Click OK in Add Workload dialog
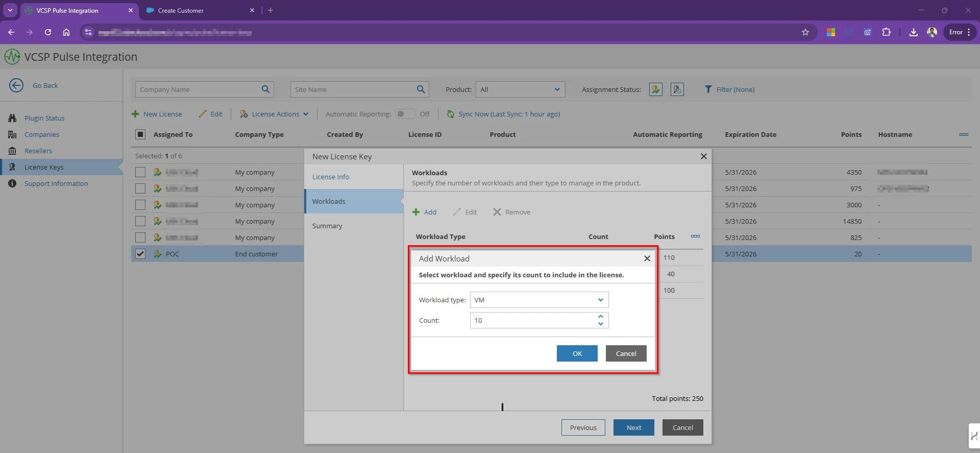The height and width of the screenshot is (453, 980). (577, 353)
